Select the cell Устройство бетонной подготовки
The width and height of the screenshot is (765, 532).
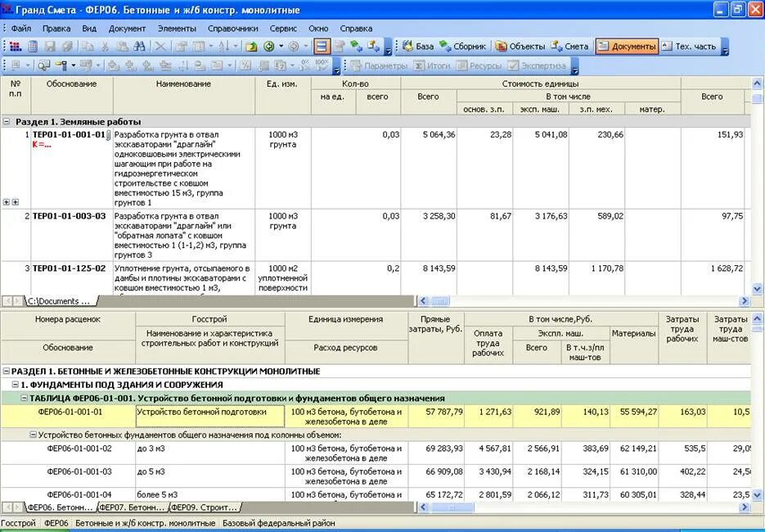tap(209, 417)
